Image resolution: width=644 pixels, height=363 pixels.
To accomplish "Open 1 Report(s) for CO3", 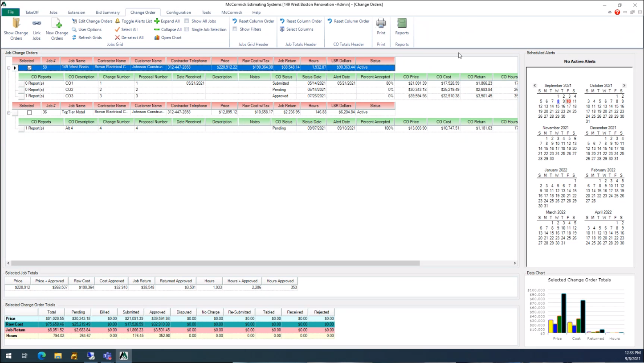I will point(35,96).
